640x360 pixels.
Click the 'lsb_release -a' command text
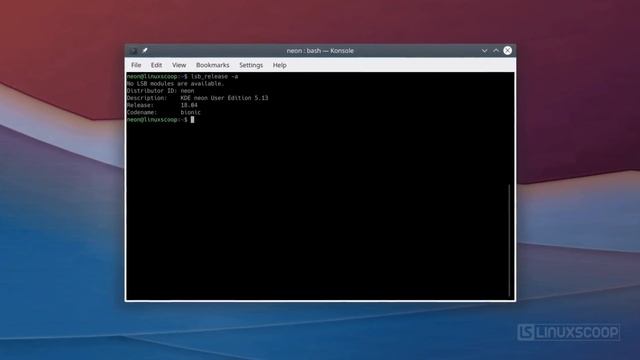(x=214, y=76)
